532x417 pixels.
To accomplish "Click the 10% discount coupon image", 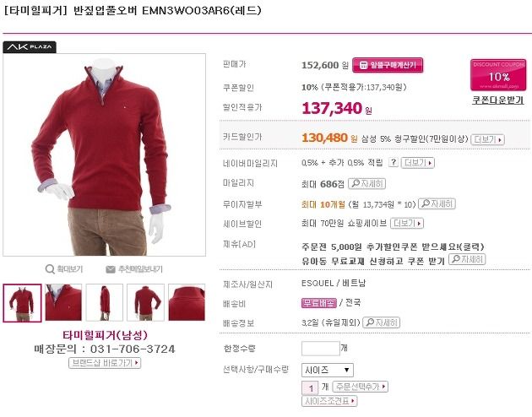I will (x=498, y=75).
